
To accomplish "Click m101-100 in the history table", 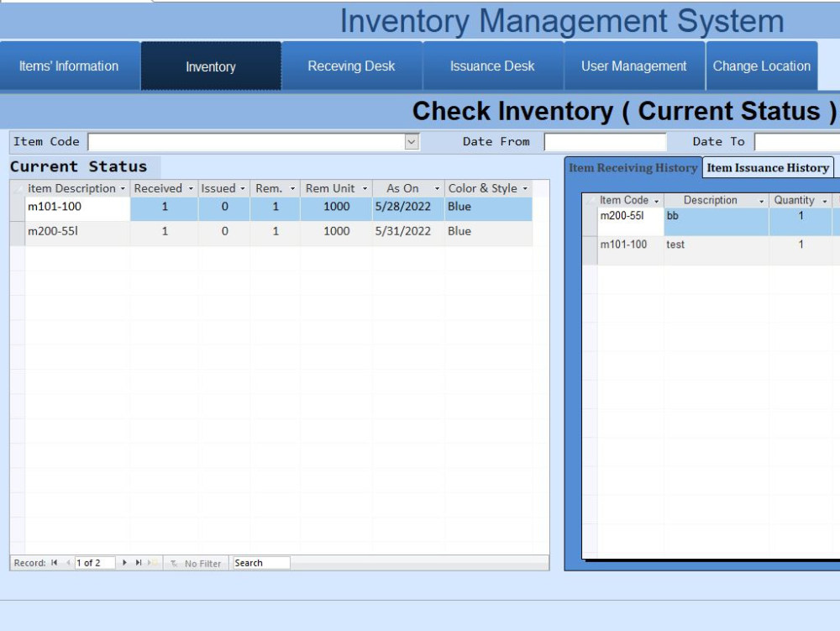I will point(631,250).
